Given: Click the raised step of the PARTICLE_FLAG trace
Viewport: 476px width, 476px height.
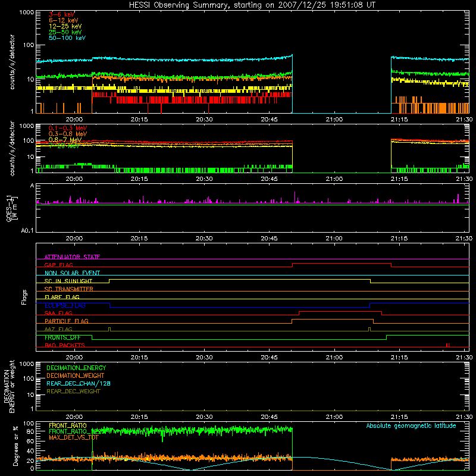Looking at the screenshot, I should point(333,320).
